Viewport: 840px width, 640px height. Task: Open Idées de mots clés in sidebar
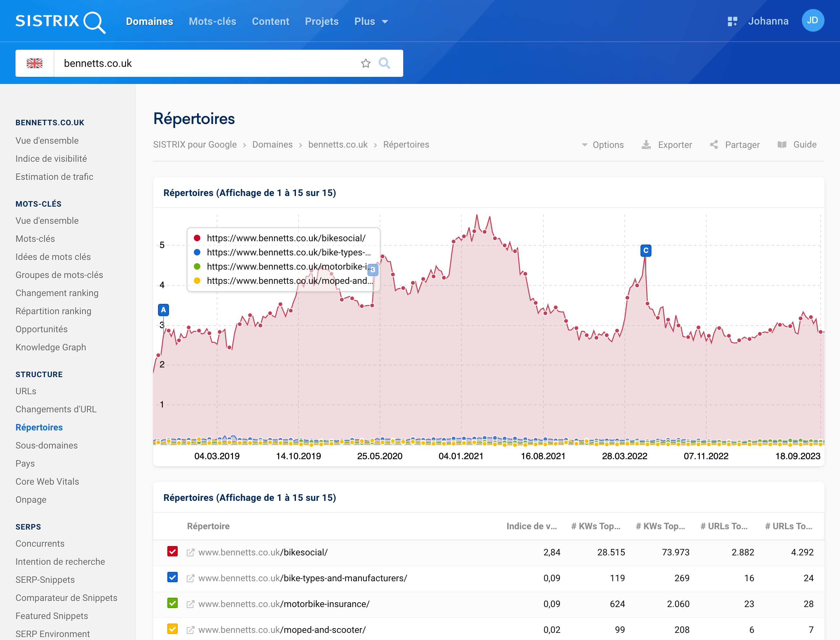point(53,257)
